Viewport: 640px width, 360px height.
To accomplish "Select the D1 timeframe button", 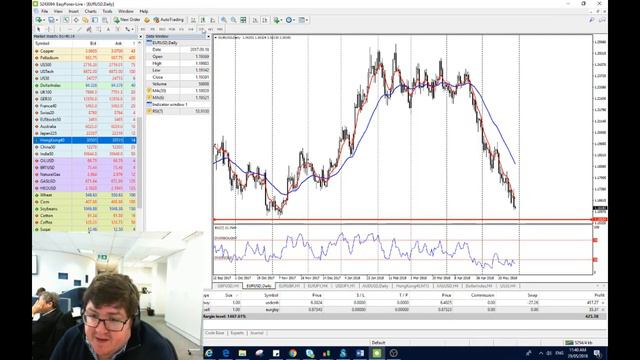I will [201, 29].
